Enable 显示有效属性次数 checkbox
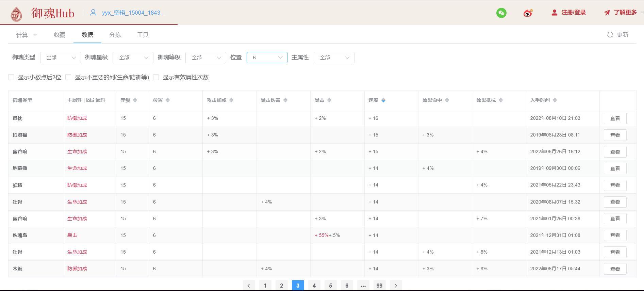Viewport: 644px width, 291px height. [156, 77]
